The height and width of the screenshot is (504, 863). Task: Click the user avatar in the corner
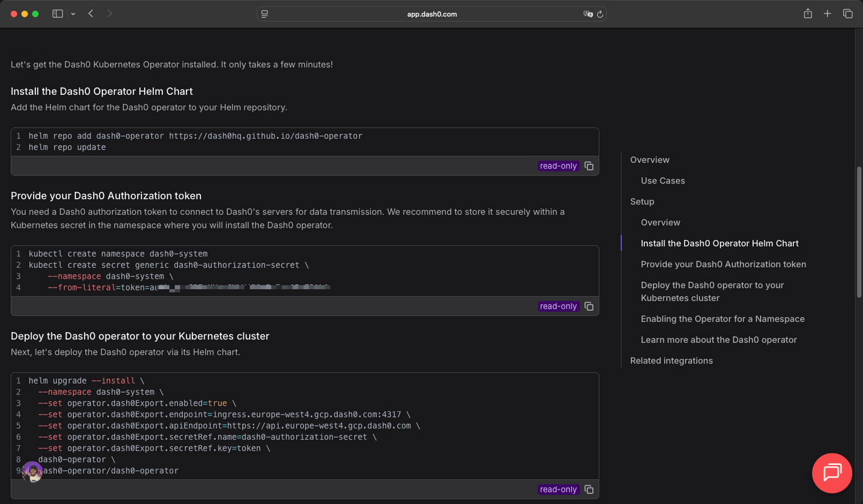[33, 472]
